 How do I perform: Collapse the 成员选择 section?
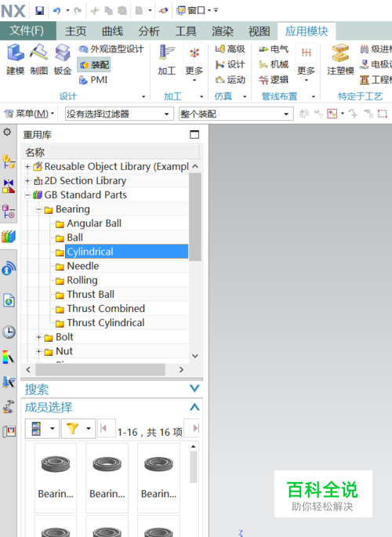click(194, 407)
